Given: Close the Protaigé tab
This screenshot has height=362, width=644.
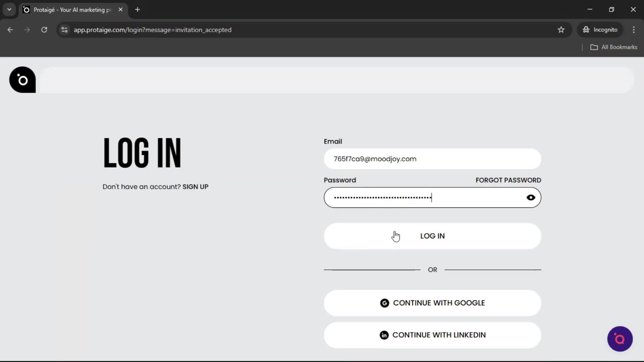Looking at the screenshot, I should click(x=120, y=9).
